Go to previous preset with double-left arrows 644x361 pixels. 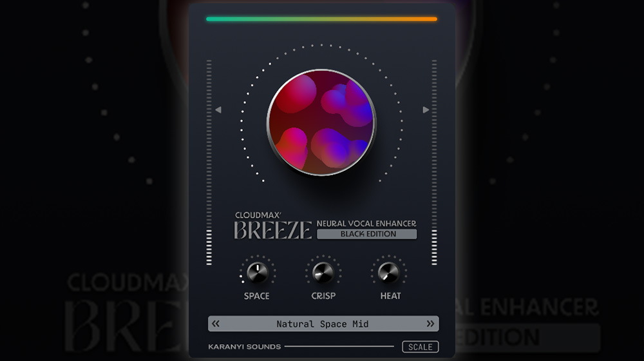pyautogui.click(x=216, y=324)
